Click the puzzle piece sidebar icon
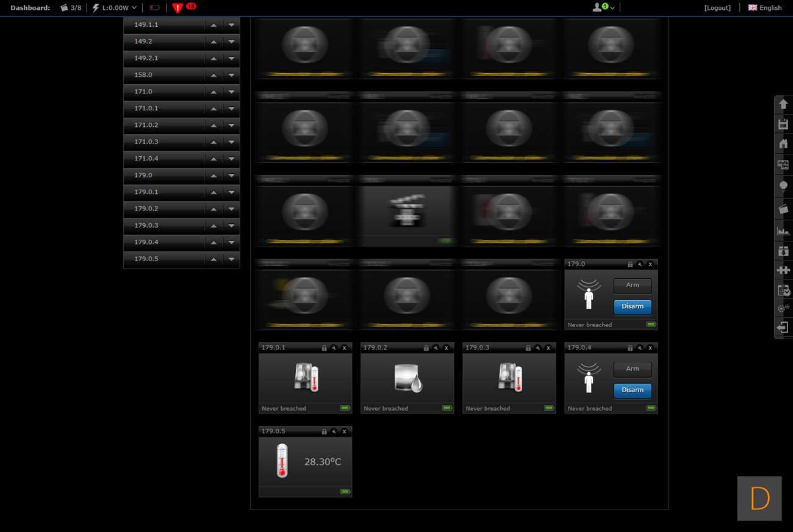This screenshot has width=793, height=532. coord(783,270)
